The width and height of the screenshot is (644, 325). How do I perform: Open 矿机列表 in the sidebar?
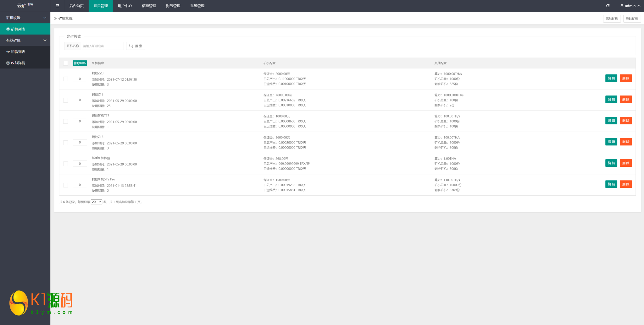pyautogui.click(x=25, y=29)
